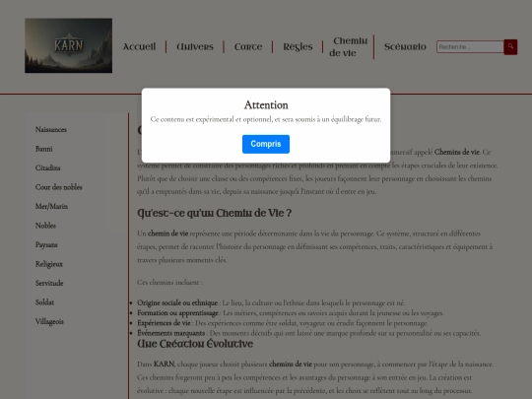Go to Soldat in the sidebar
The image size is (532, 399).
click(x=44, y=302)
